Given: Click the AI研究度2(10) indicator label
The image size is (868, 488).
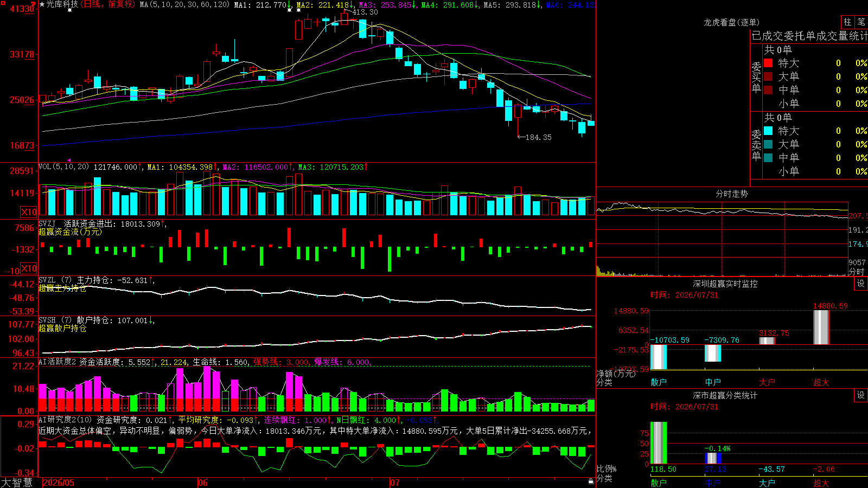Looking at the screenshot, I should tap(66, 420).
